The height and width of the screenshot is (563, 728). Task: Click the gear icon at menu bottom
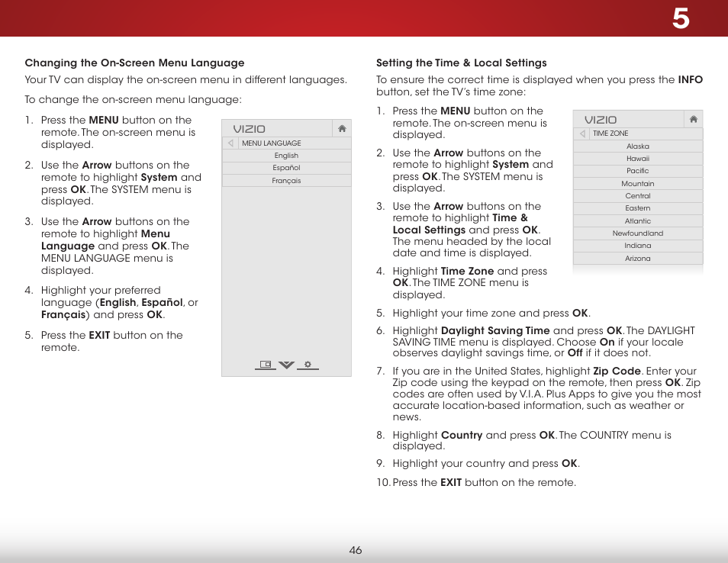(308, 365)
